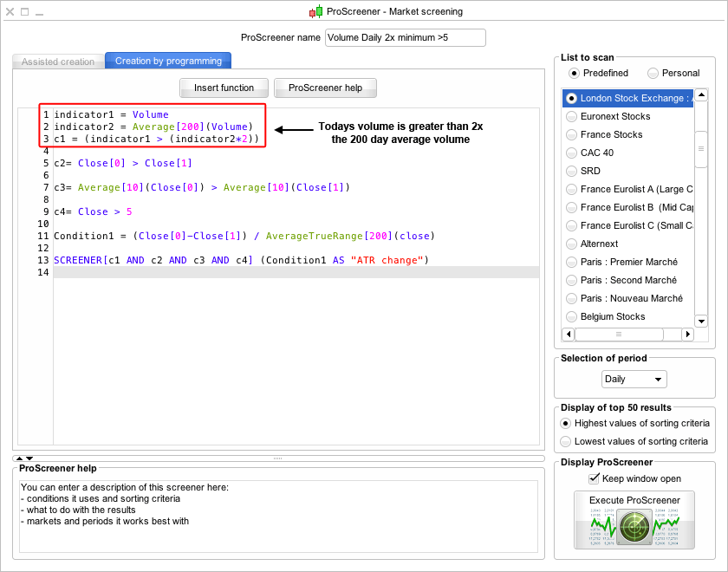Select the Personal list radio button
This screenshot has height=572, width=728.
coord(653,73)
